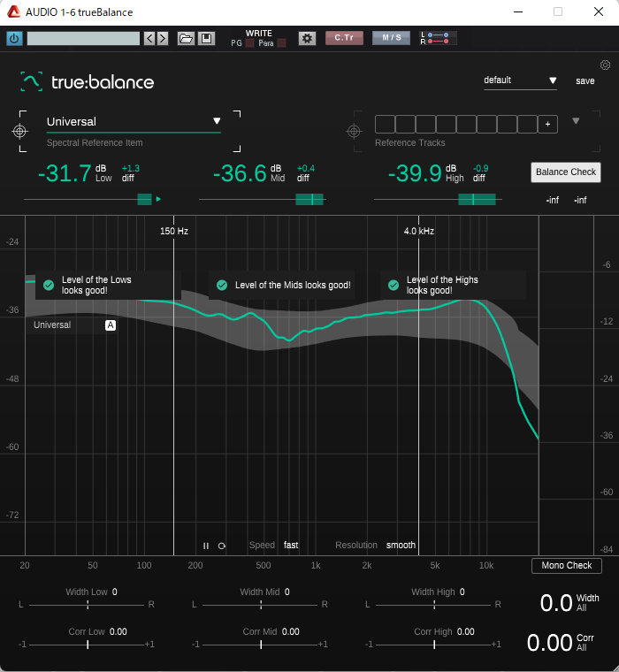Screen dimensions: 619x672
Task: Reset the spectrum analyzer with refresh icon
Action: (x=222, y=546)
